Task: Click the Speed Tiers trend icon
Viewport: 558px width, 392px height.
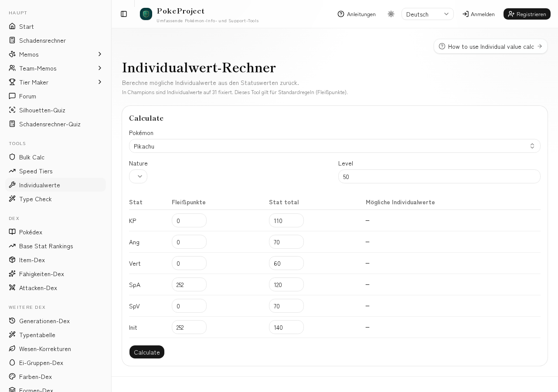Action: click(12, 171)
